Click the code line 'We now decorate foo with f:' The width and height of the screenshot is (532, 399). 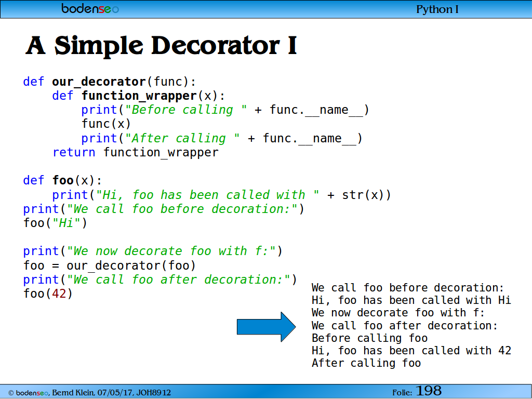coord(153,251)
